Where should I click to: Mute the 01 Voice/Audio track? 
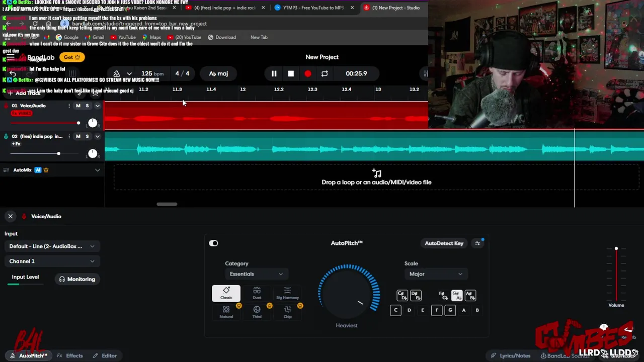78,106
